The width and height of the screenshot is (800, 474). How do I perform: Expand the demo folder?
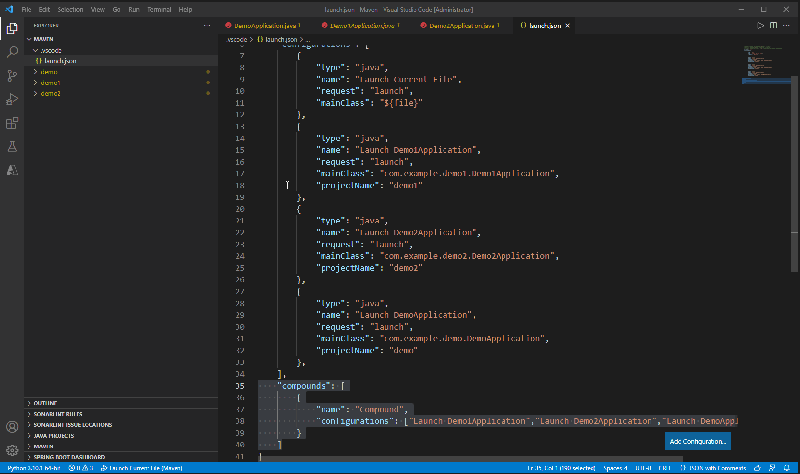[x=121, y=72]
